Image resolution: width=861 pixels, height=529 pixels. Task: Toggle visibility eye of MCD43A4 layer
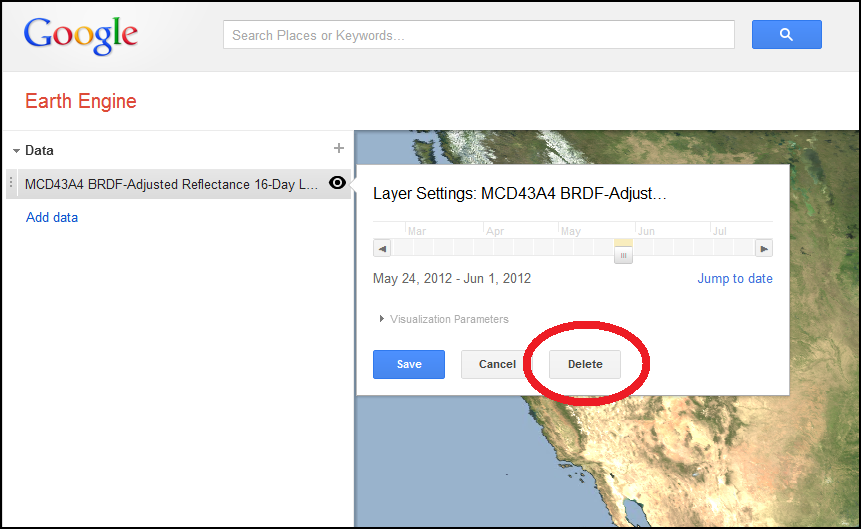(x=337, y=182)
